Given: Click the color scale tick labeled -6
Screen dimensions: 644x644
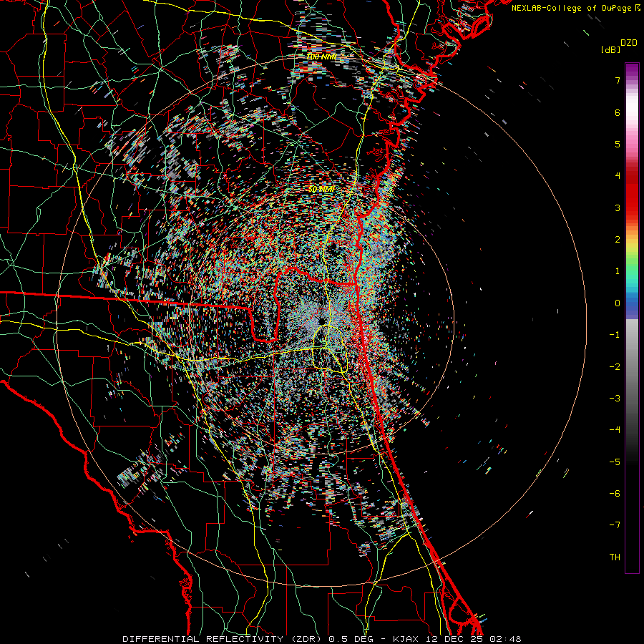Looking at the screenshot, I should [615, 494].
